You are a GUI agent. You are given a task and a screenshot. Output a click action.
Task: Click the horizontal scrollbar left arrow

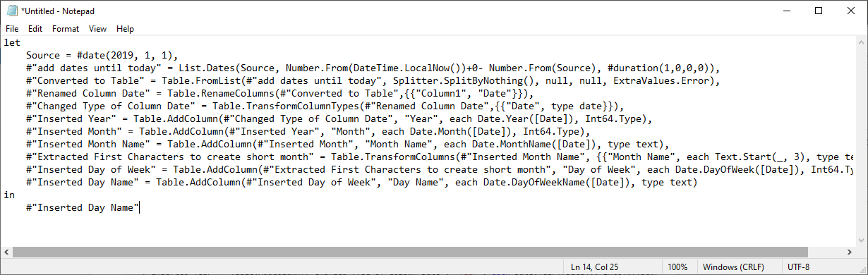[x=6, y=252]
